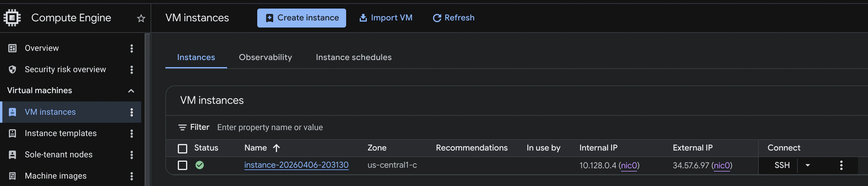Click the Instance templates sidebar icon
The height and width of the screenshot is (186, 868).
tap(13, 133)
